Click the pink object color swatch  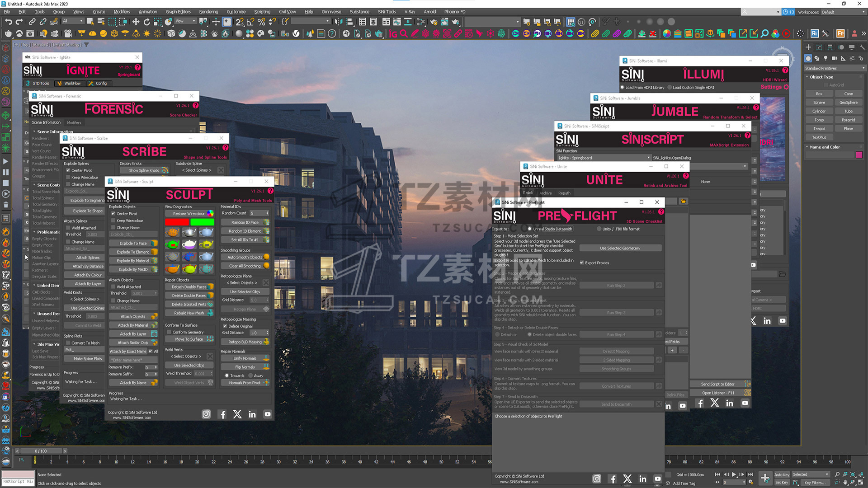859,155
